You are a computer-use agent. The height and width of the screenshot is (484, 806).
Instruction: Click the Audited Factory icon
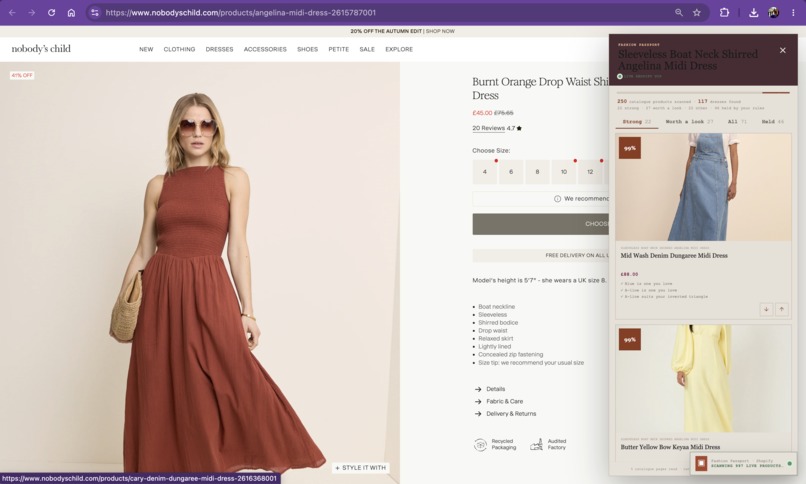[x=537, y=444]
